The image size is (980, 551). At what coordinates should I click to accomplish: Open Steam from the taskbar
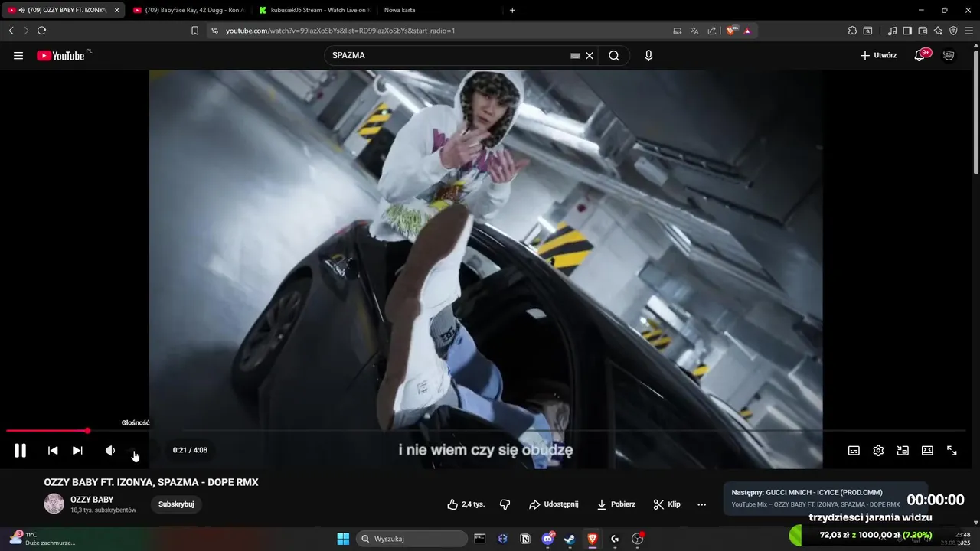[x=570, y=539]
